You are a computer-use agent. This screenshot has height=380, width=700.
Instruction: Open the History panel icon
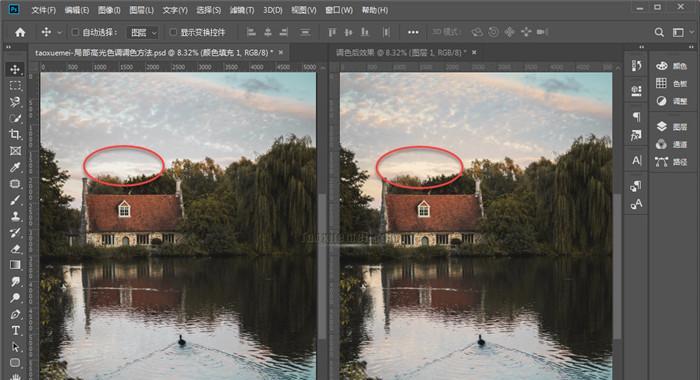coord(637,66)
